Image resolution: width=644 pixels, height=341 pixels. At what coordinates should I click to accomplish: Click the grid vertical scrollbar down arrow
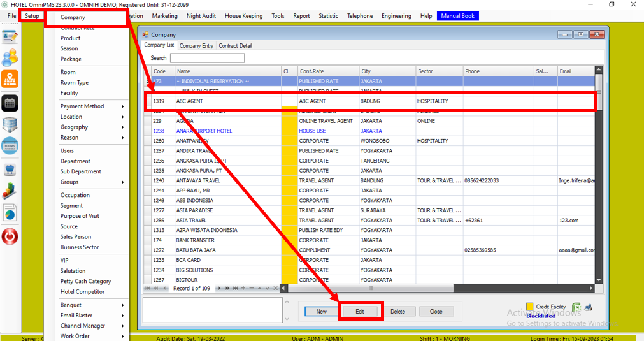[x=598, y=280]
